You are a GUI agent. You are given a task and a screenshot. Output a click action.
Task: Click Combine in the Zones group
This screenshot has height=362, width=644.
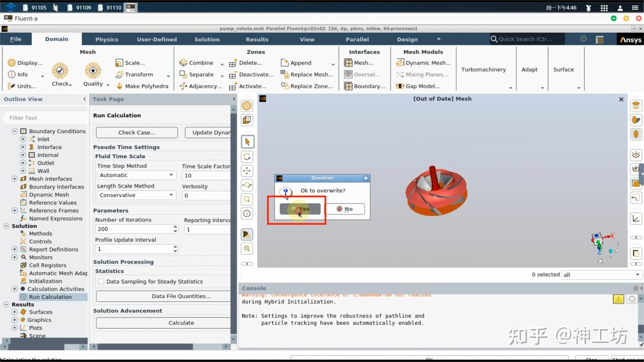pyautogui.click(x=196, y=63)
